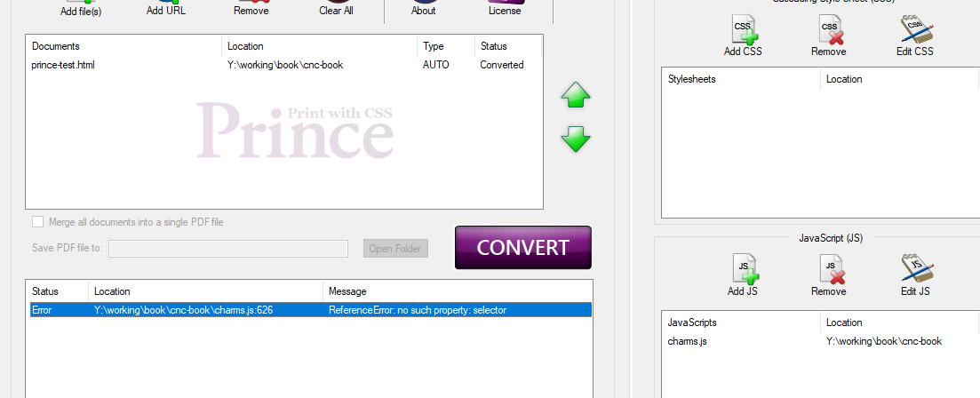Click the Save PDF file to field
The width and height of the screenshot is (980, 398).
tap(228, 249)
